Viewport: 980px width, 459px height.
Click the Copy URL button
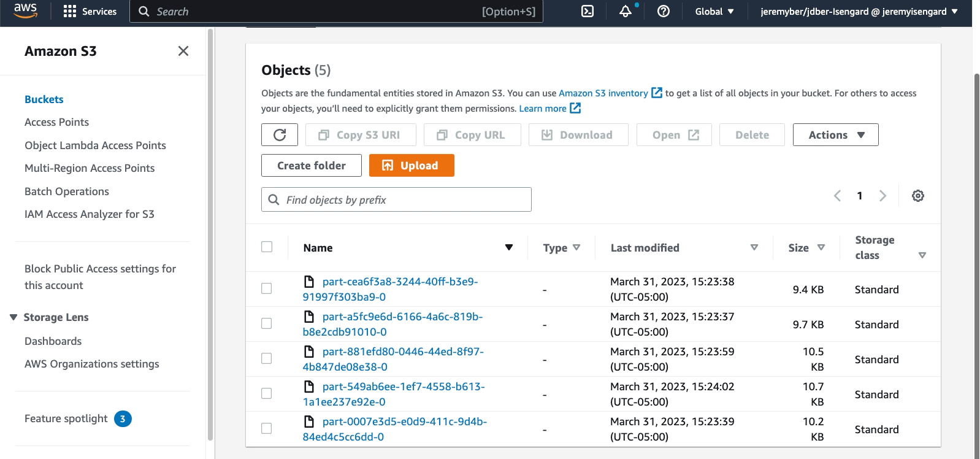tap(472, 135)
